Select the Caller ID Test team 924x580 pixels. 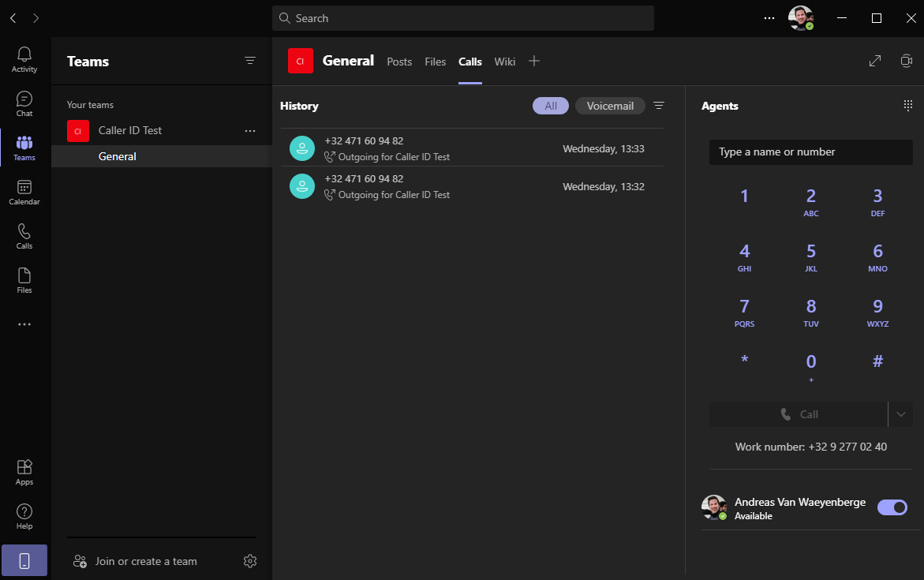162,131
